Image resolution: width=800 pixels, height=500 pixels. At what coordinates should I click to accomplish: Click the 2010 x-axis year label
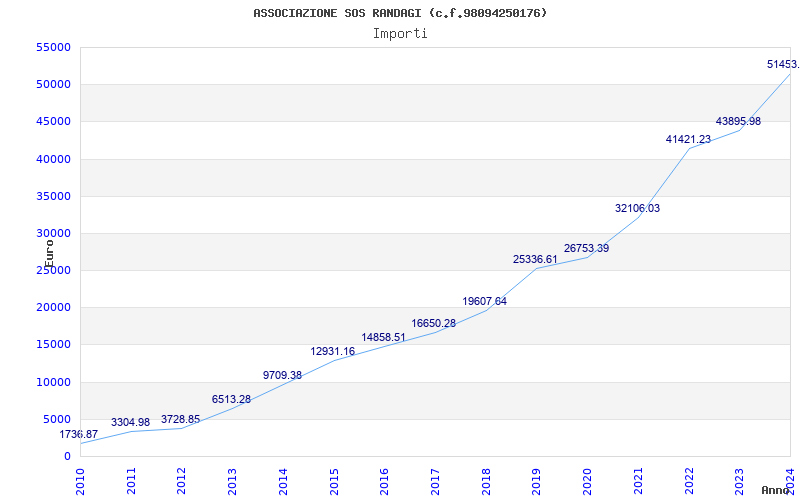coord(80,482)
